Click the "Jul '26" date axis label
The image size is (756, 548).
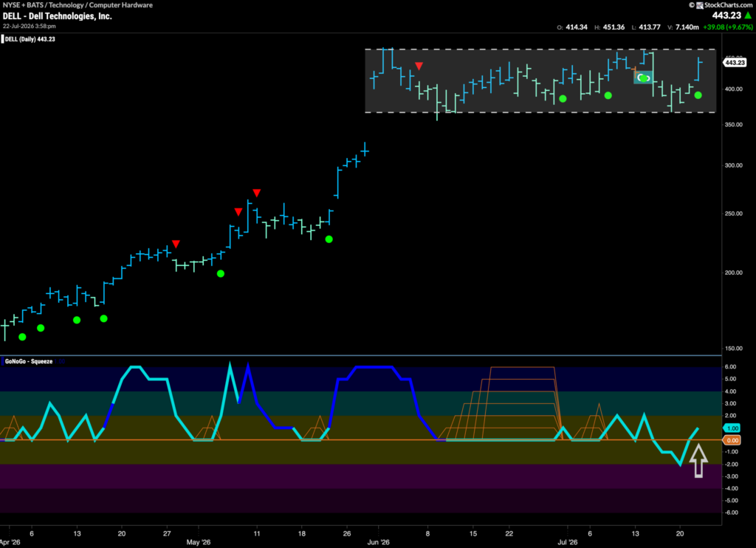568,542
